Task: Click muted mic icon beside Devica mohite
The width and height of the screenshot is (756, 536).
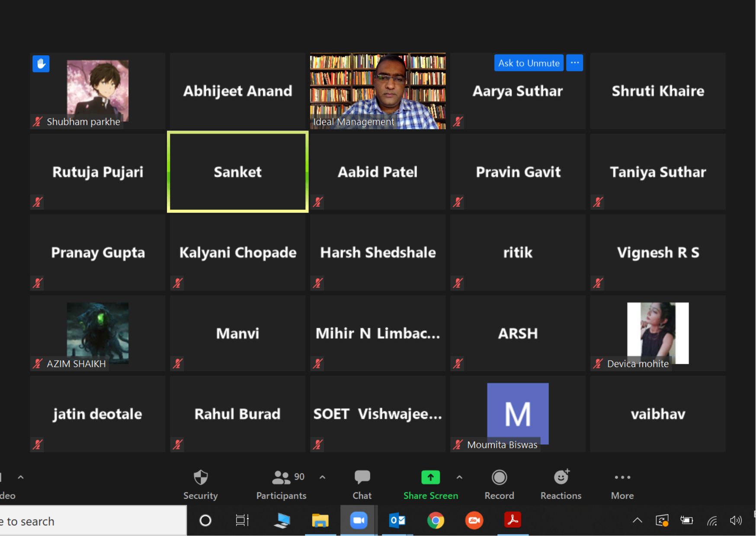Action: [x=598, y=364]
